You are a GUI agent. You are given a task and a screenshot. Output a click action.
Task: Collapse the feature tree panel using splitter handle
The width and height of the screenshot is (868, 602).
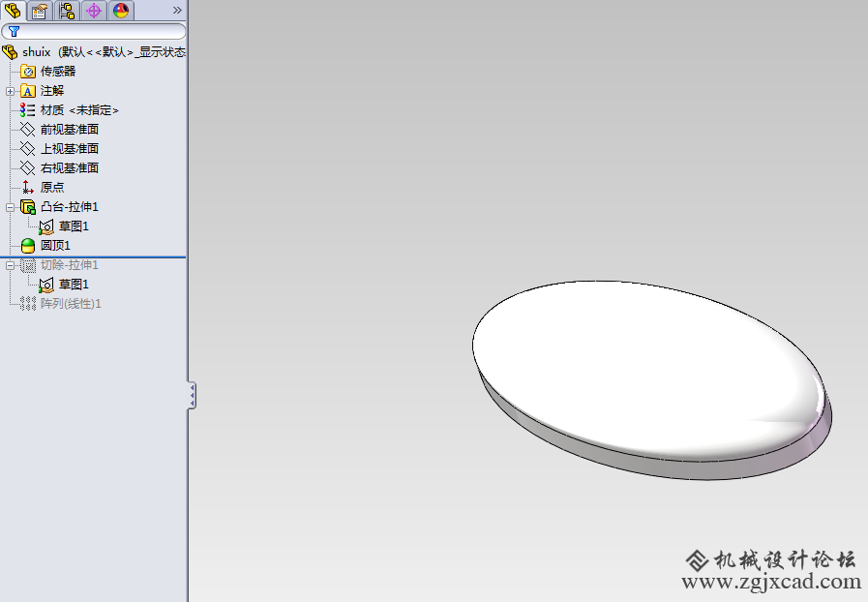click(192, 396)
